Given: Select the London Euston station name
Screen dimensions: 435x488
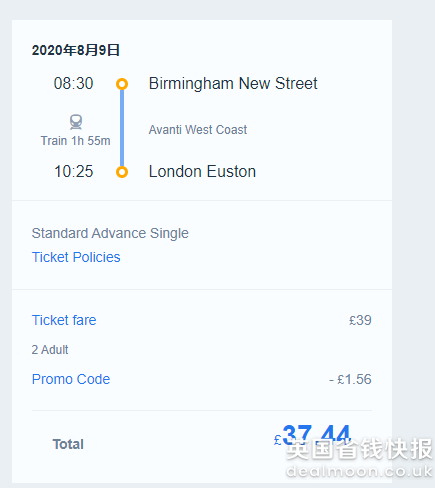Looking at the screenshot, I should click(x=202, y=172).
